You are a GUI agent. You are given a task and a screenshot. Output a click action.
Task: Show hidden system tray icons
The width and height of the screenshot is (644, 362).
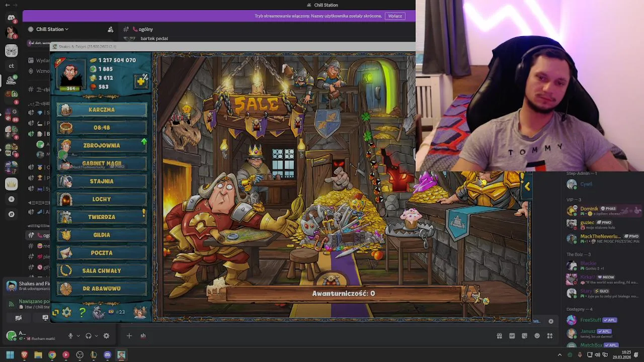(559, 355)
